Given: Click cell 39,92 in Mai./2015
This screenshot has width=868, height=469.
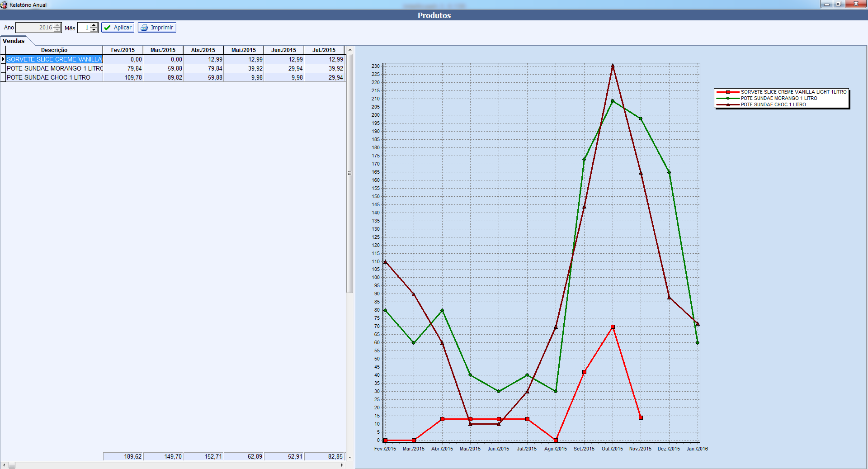Looking at the screenshot, I should [244, 68].
